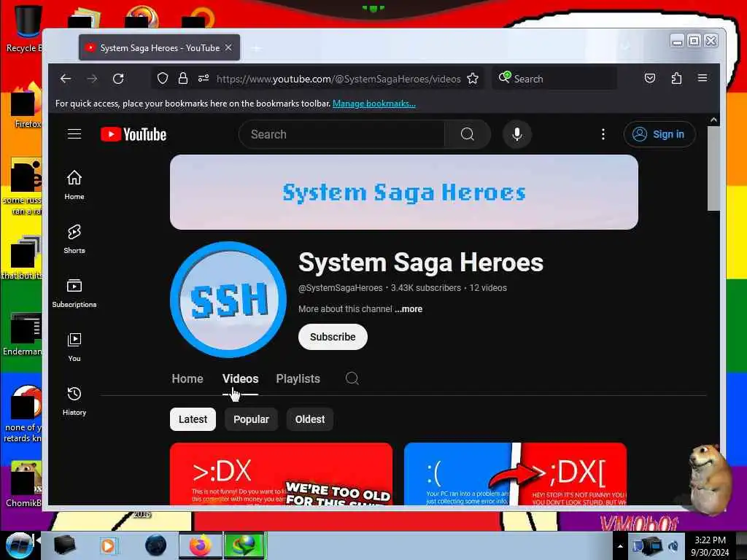Open the Windows Start orb
Image resolution: width=747 pixels, height=560 pixels.
tap(19, 545)
